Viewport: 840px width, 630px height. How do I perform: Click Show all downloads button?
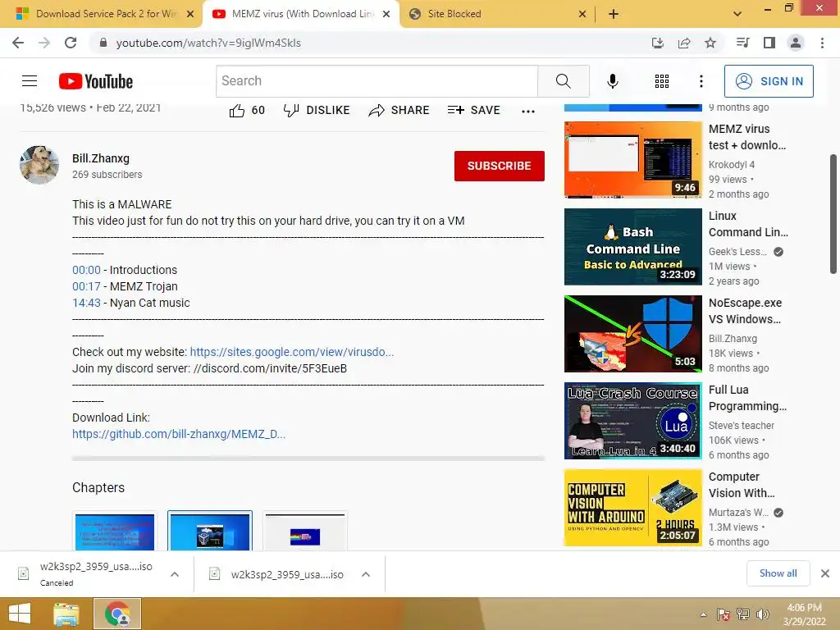[x=778, y=573]
